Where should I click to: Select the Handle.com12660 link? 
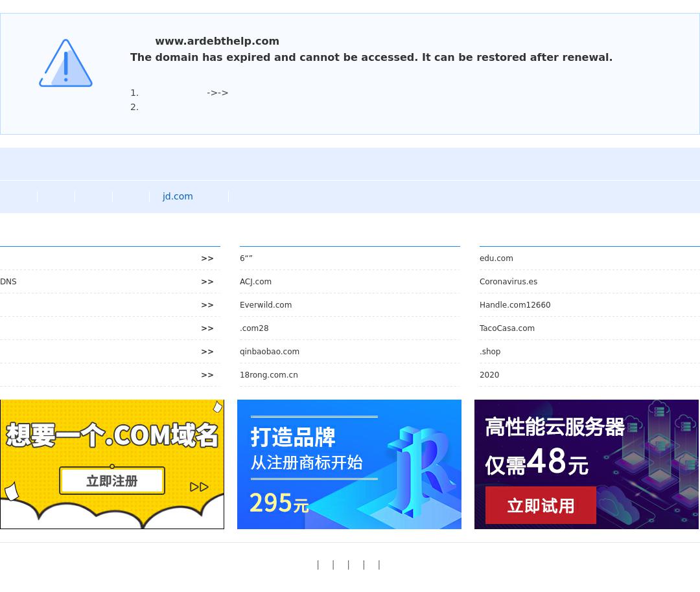click(x=515, y=305)
